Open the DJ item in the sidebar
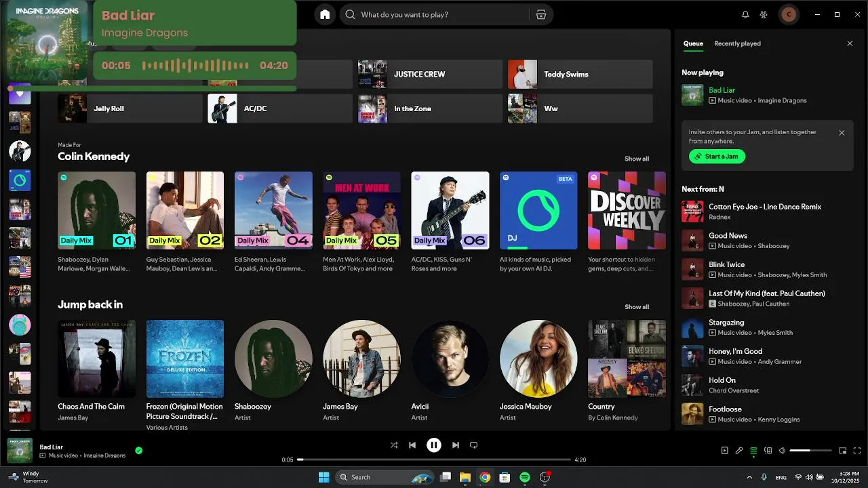 tap(20, 180)
